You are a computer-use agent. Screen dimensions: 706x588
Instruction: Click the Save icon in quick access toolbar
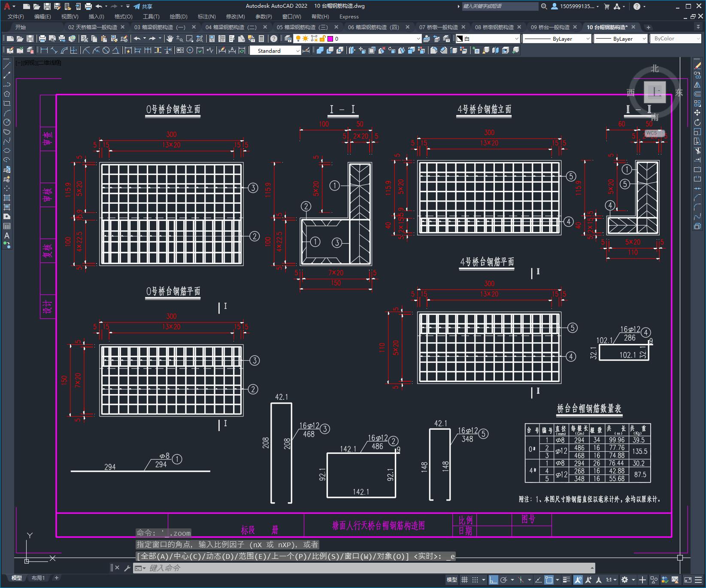pyautogui.click(x=47, y=6)
